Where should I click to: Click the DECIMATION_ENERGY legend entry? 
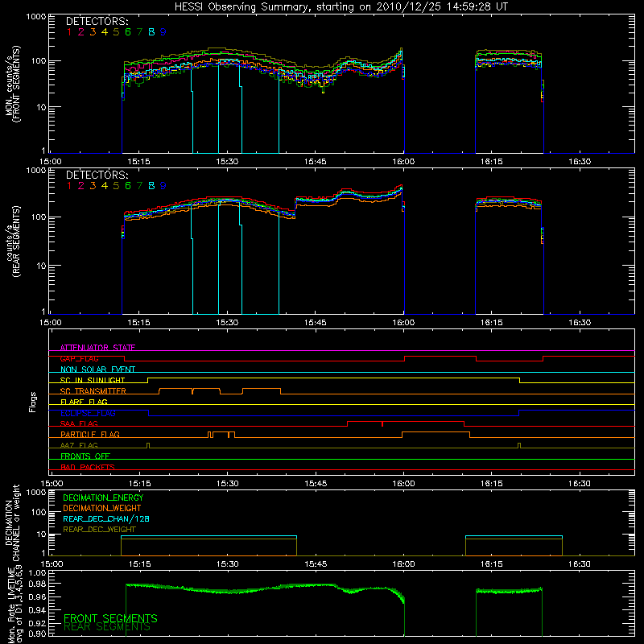(103, 497)
